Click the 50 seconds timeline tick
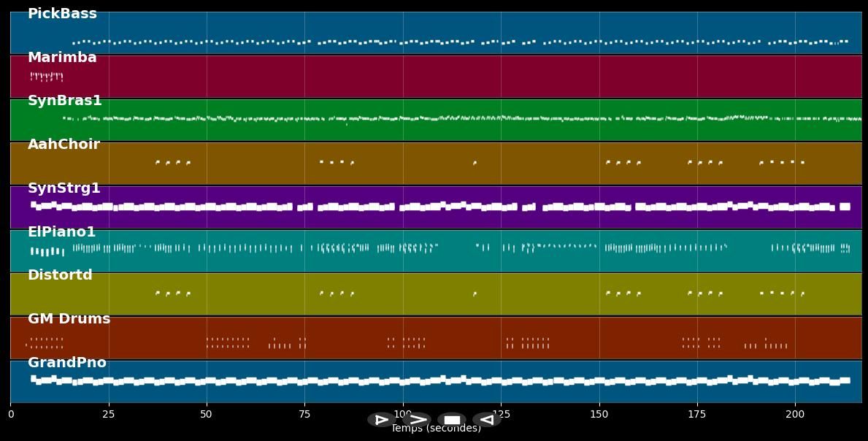The image size is (868, 441). click(207, 415)
